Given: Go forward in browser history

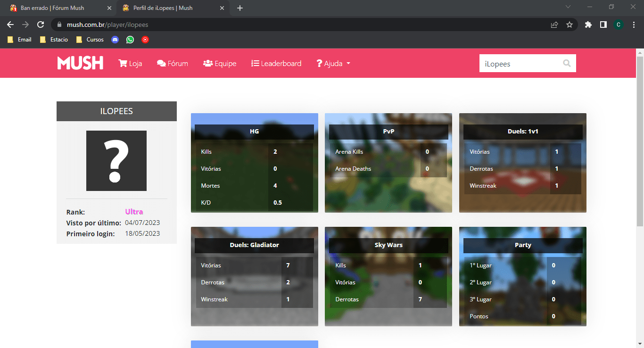Looking at the screenshot, I should (x=25, y=25).
